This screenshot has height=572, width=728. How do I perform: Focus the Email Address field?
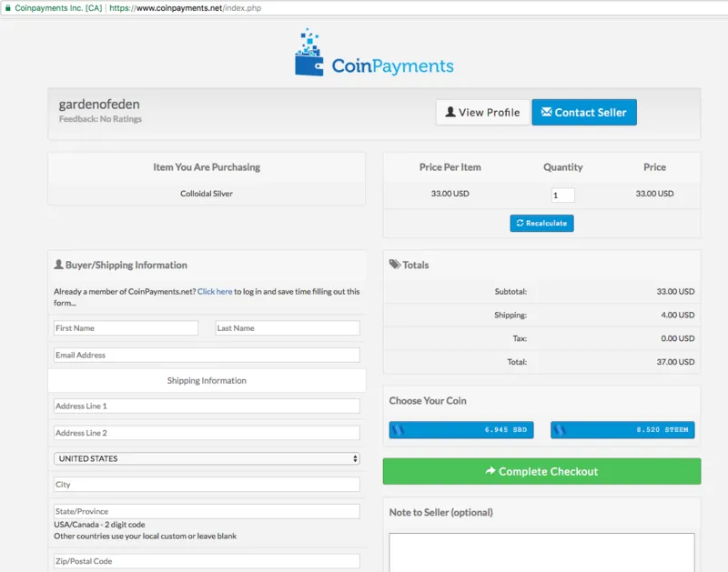coord(207,355)
